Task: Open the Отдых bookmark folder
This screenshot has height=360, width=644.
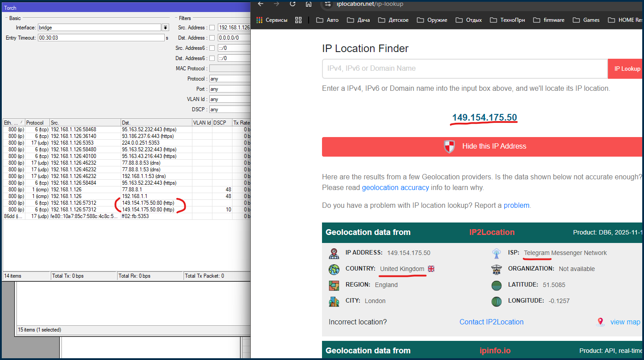Action: [469, 20]
